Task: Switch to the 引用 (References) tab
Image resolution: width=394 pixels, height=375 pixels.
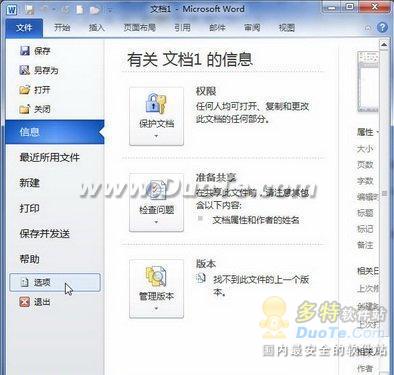Action: [182, 28]
